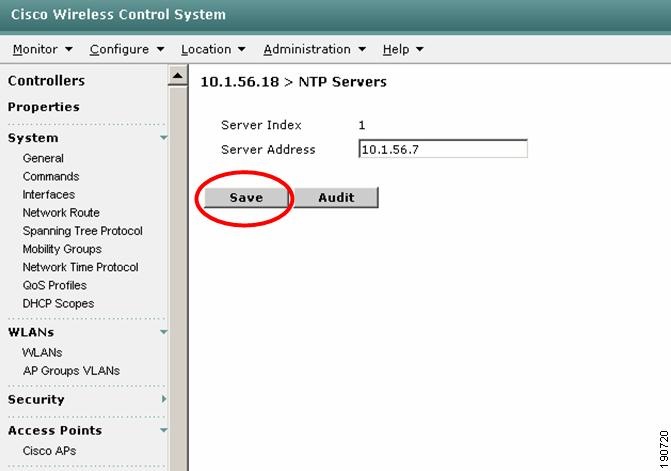The image size is (671, 471).
Task: Select General under System
Action: point(43,158)
